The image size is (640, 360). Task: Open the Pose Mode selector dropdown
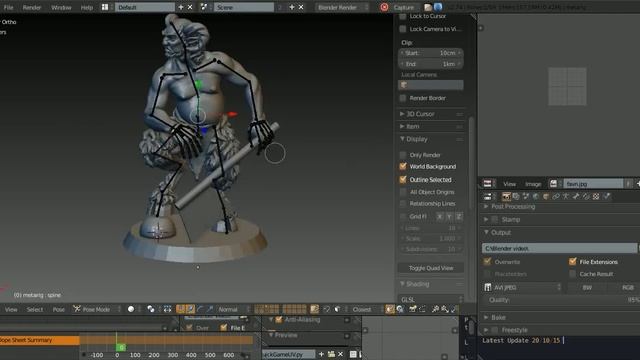tap(97, 309)
